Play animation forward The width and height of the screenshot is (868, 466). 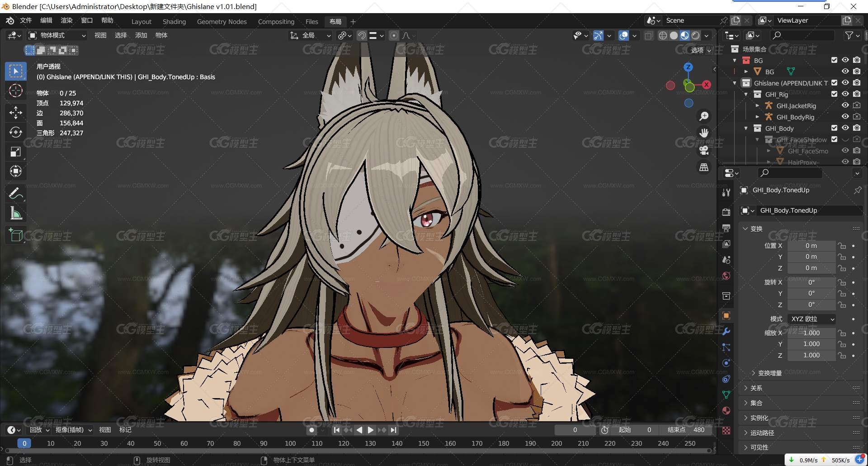(x=371, y=430)
